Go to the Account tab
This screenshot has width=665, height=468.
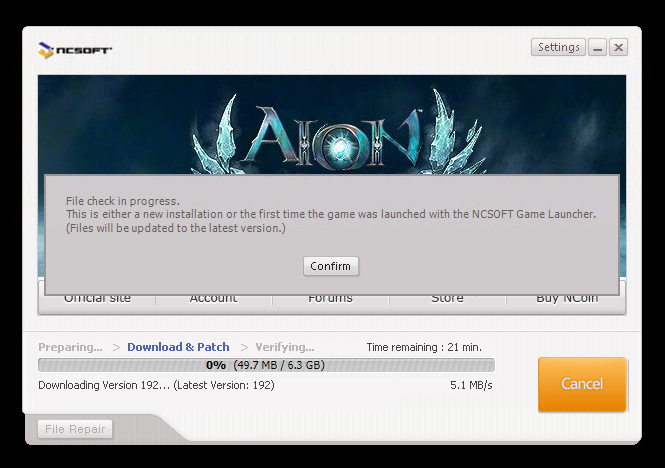coord(213,299)
